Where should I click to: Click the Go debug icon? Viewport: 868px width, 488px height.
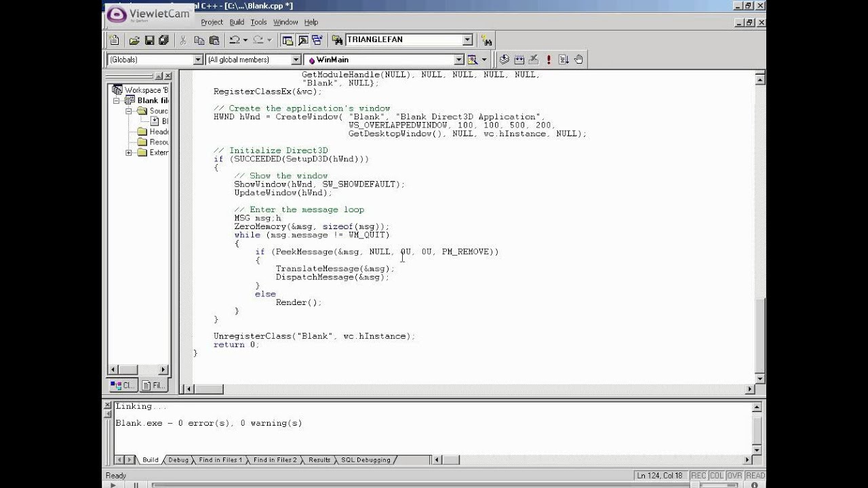pos(564,60)
